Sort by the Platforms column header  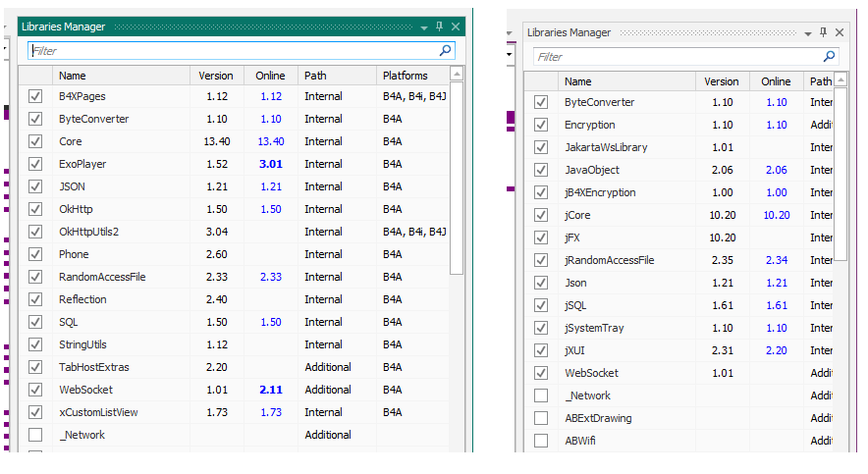[406, 76]
